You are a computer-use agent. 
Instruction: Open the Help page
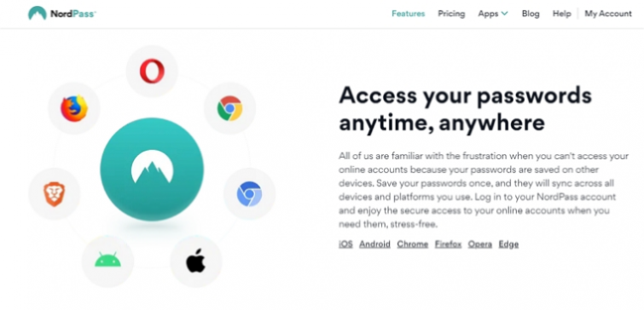(562, 14)
